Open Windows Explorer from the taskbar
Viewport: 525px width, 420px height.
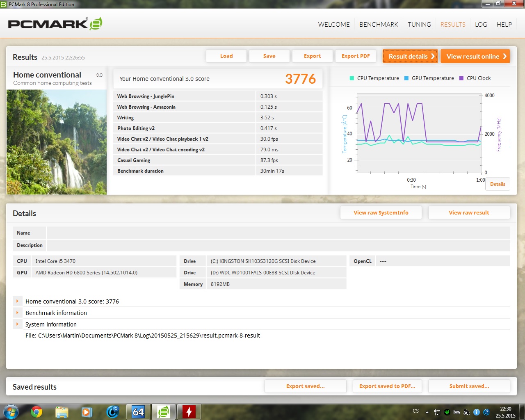pyautogui.click(x=62, y=411)
